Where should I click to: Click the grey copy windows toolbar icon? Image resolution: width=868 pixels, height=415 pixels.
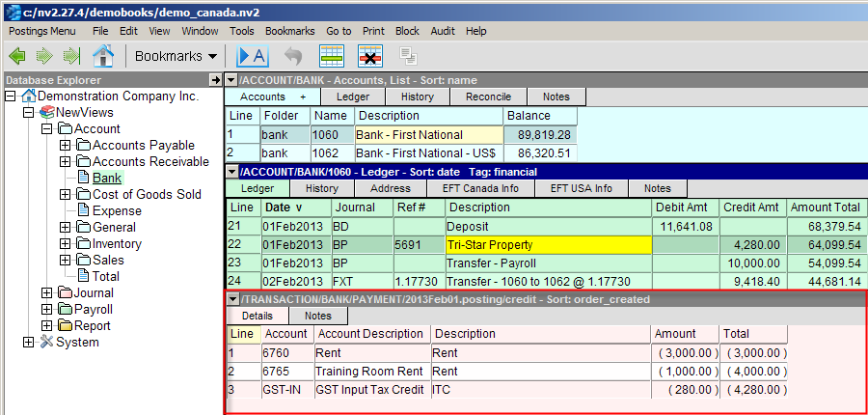[408, 56]
